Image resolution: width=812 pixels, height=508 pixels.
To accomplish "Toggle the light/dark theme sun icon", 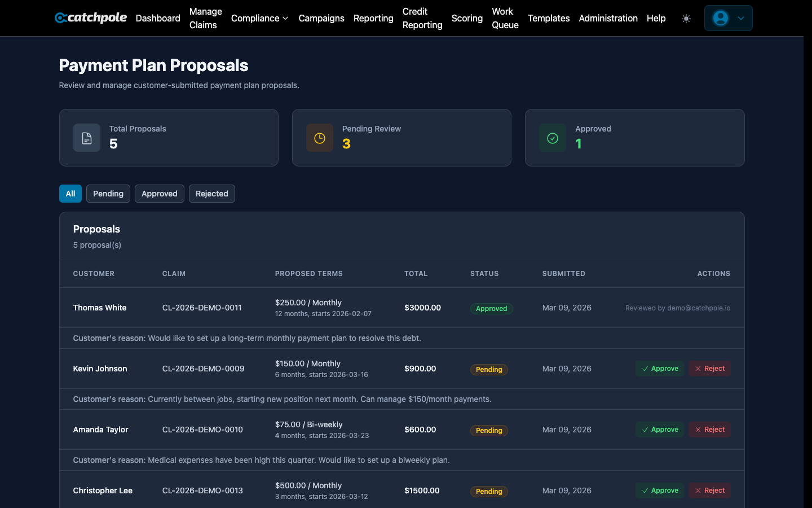I will (x=686, y=18).
